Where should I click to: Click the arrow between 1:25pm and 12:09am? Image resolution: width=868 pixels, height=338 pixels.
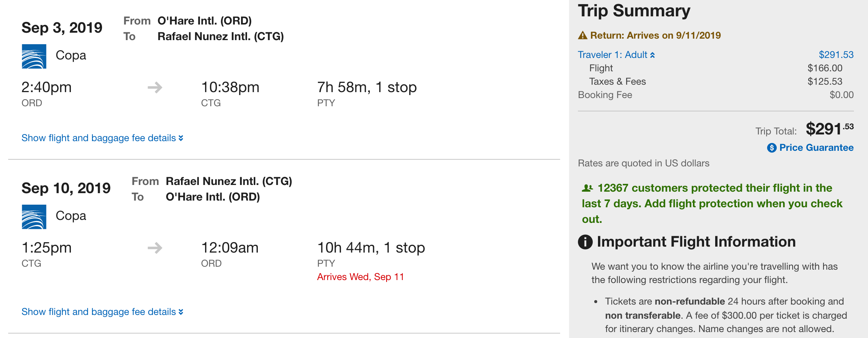click(x=155, y=248)
